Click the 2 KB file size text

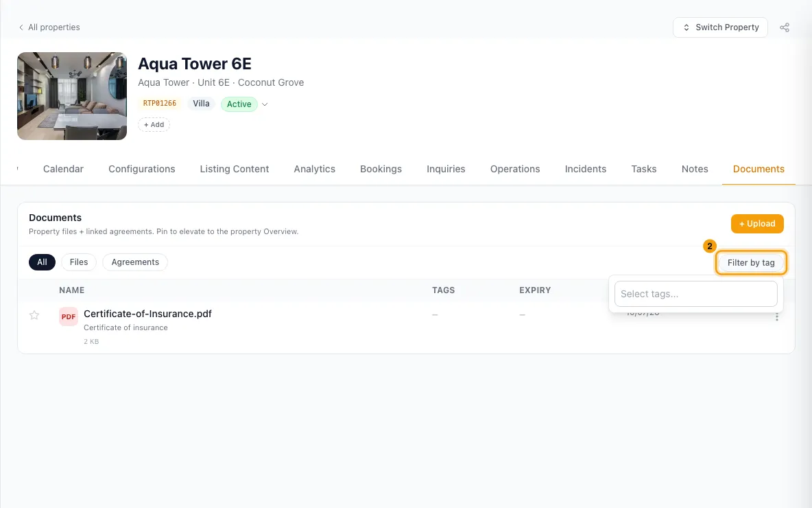click(x=91, y=342)
